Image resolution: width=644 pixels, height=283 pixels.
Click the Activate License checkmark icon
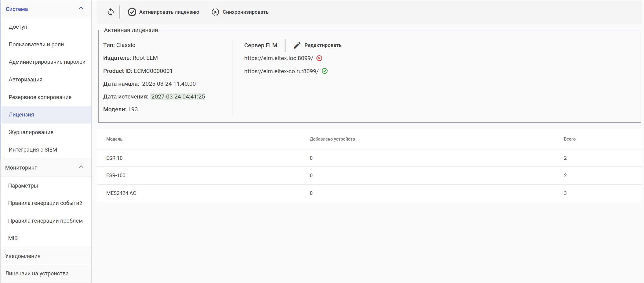point(132,12)
